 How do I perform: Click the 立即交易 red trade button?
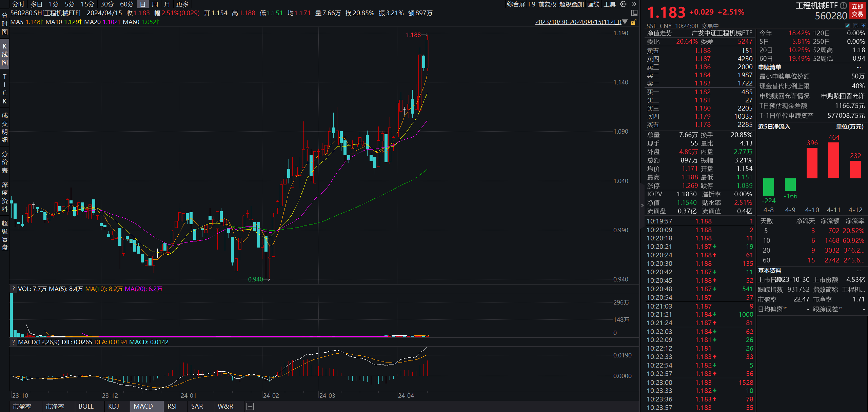tap(857, 10)
